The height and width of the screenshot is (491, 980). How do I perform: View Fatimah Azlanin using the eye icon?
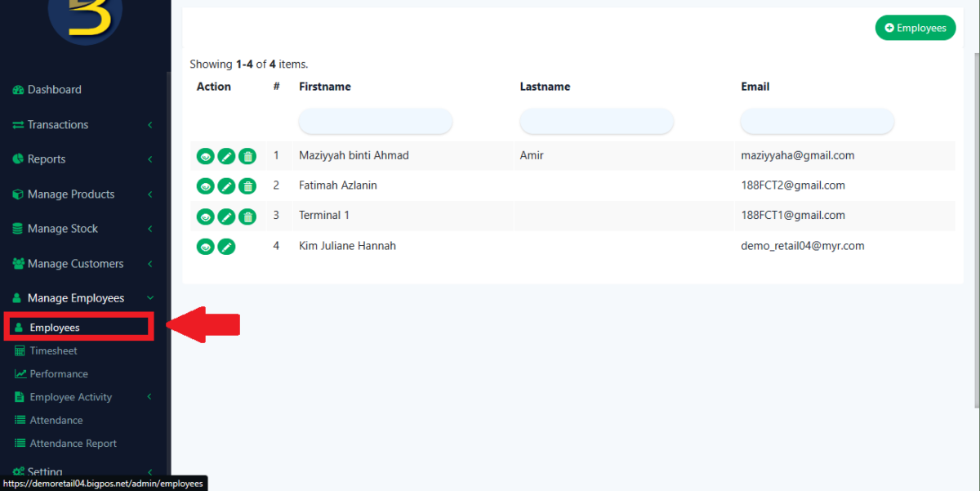205,185
